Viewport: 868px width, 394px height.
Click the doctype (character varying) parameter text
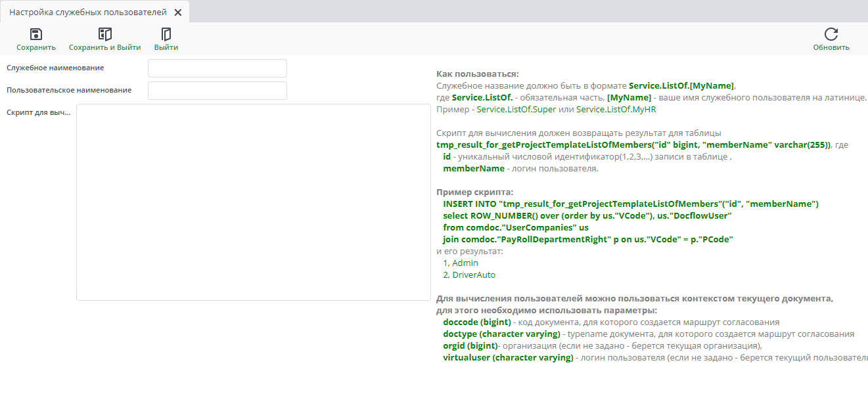point(501,334)
